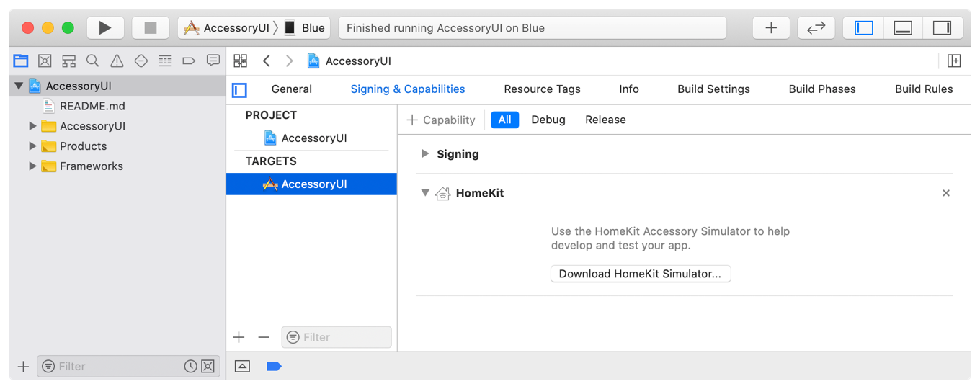Toggle breakpoints blue arrow icon

[x=274, y=367]
